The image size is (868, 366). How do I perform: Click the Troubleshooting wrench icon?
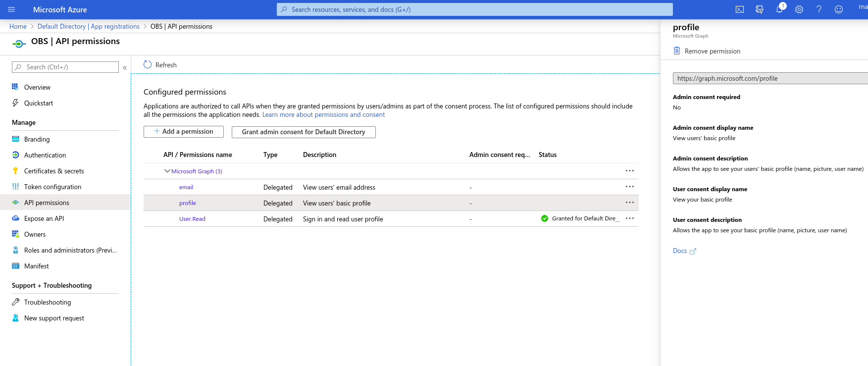click(x=15, y=302)
